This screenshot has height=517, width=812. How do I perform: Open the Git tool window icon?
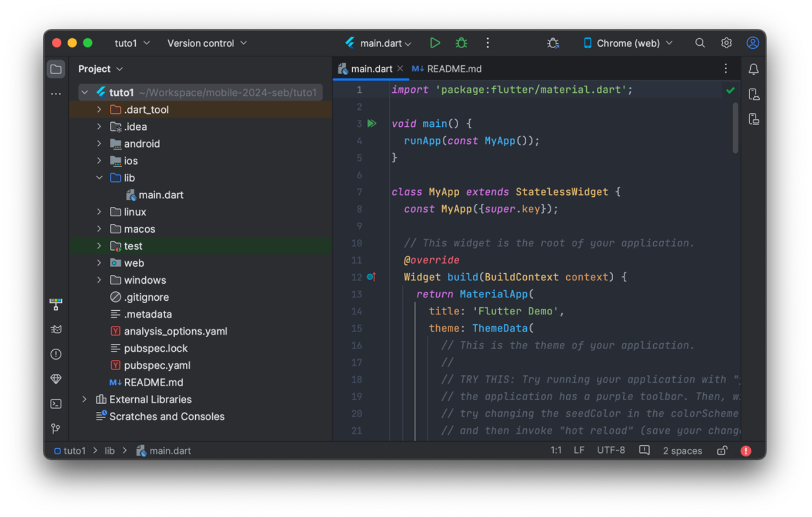pyautogui.click(x=56, y=428)
